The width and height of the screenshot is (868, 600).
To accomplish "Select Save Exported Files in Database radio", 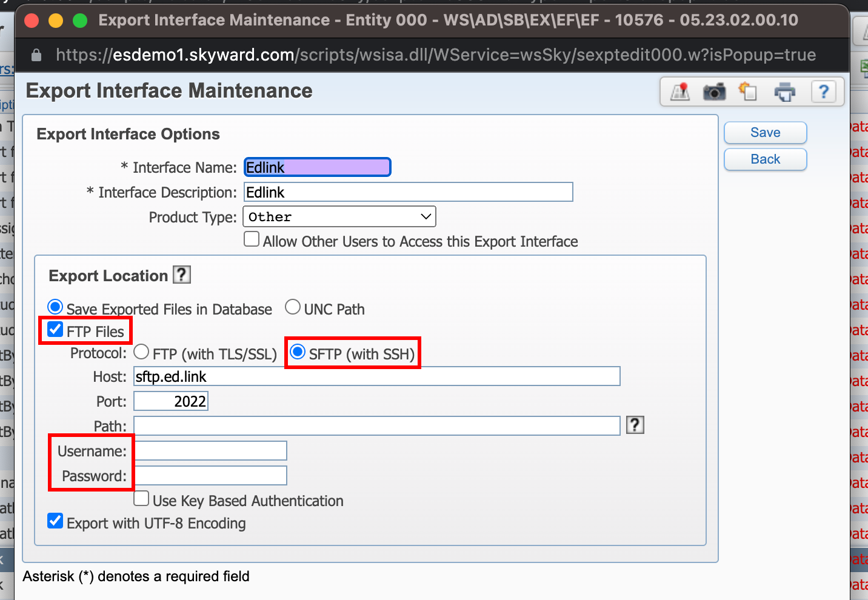I will coord(55,307).
